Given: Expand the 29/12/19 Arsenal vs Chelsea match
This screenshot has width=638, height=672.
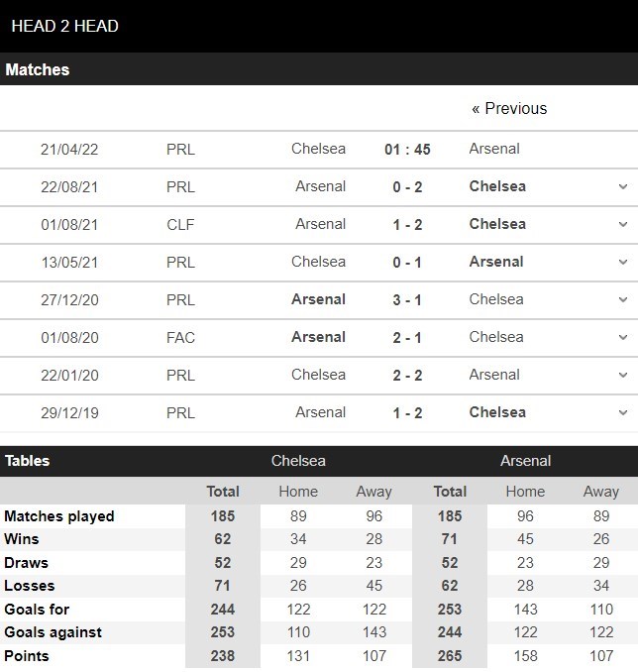Looking at the screenshot, I should pos(623,412).
